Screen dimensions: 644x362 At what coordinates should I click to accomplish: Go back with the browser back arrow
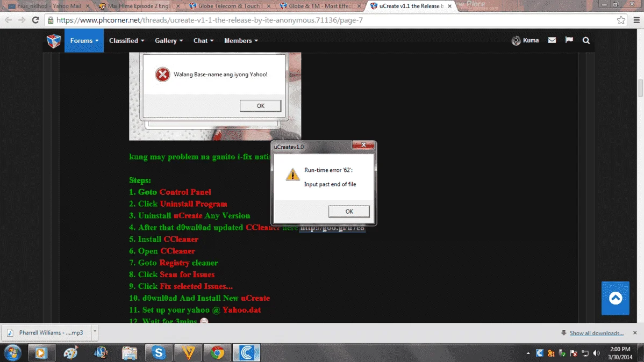pyautogui.click(x=8, y=20)
